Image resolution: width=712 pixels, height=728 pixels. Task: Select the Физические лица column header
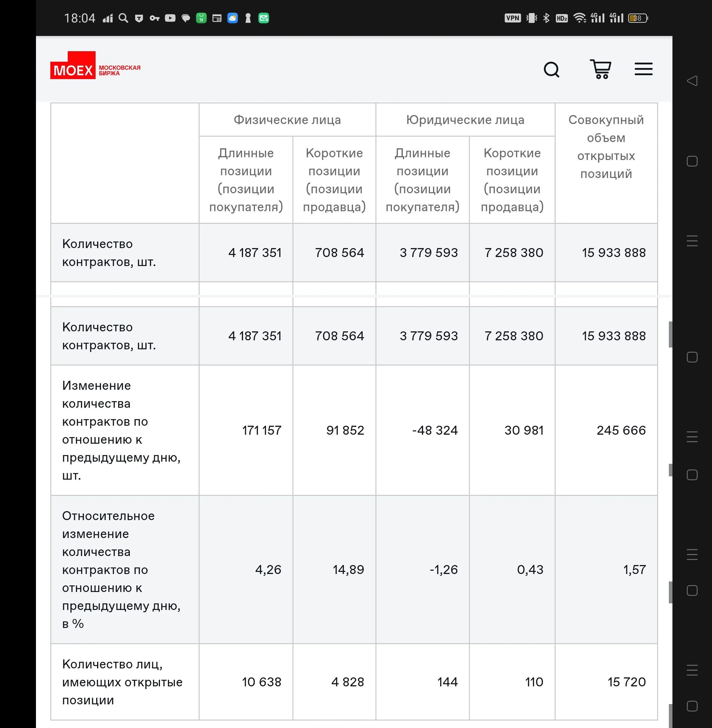click(287, 120)
